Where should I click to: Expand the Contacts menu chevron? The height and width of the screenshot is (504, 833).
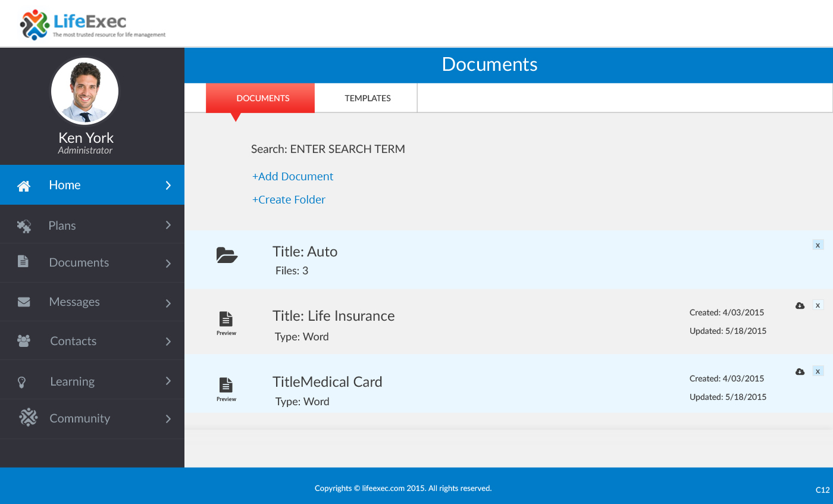click(x=168, y=342)
